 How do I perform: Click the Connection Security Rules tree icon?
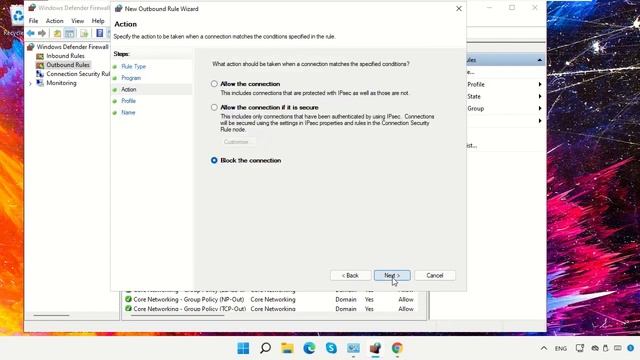point(40,74)
